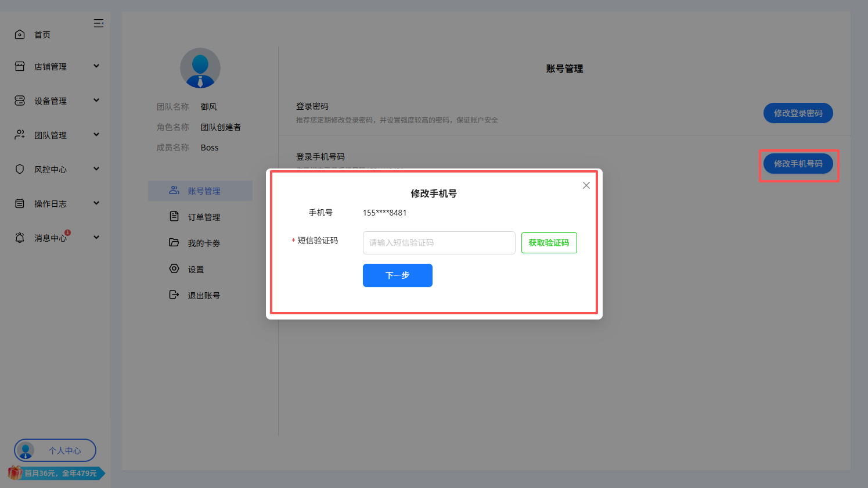Expand the 店铺管理 section chevron
The width and height of the screenshot is (868, 488).
96,66
